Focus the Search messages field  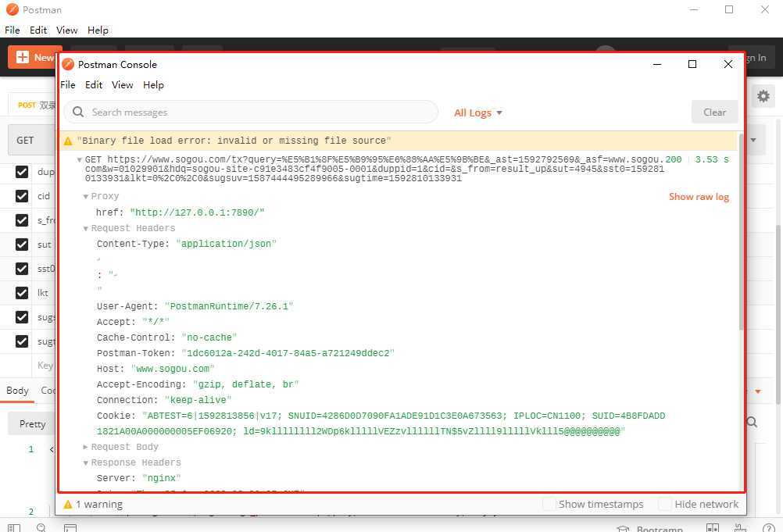click(x=251, y=112)
